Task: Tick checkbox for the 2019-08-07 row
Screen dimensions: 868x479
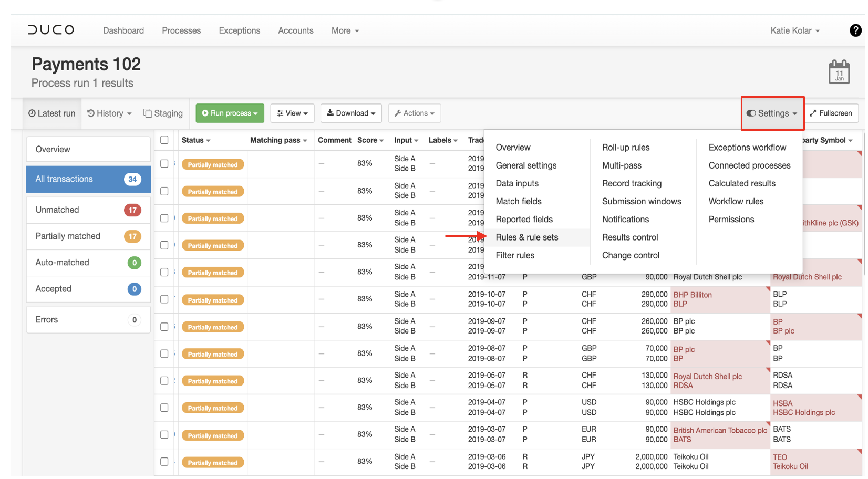Action: 164,353
